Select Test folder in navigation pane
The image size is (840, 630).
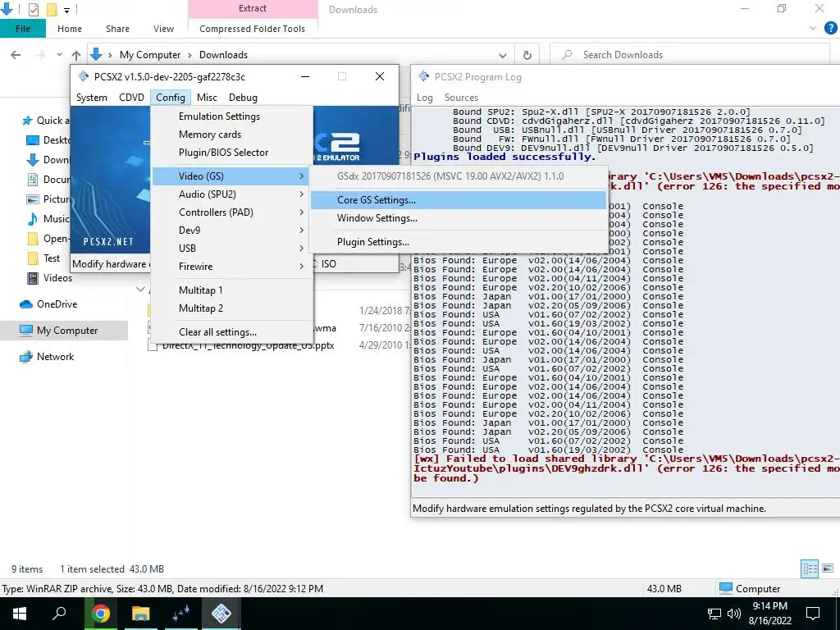coord(44,258)
